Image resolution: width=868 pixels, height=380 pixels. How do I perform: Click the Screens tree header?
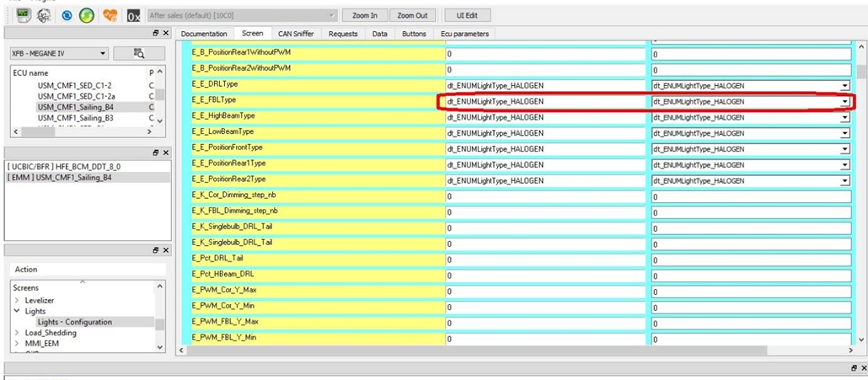click(x=26, y=287)
